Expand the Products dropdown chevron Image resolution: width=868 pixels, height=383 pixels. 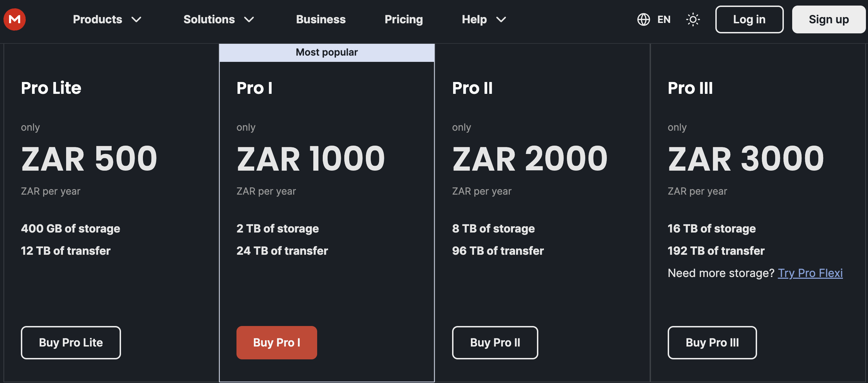[136, 19]
